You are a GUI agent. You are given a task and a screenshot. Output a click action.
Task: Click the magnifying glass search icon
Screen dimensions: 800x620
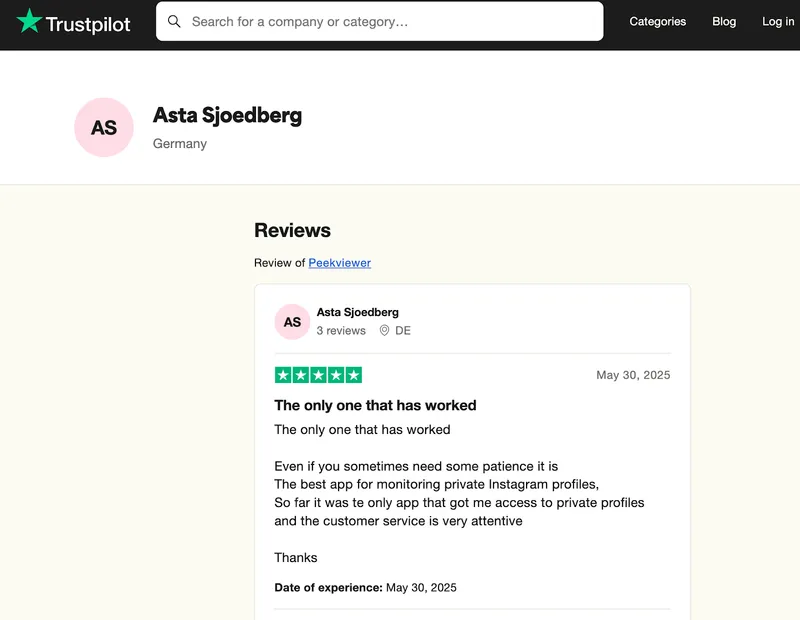pos(175,21)
